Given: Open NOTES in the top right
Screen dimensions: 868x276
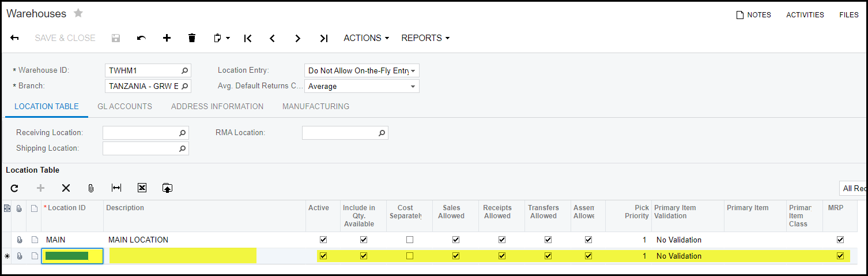Looking at the screenshot, I should (x=753, y=15).
